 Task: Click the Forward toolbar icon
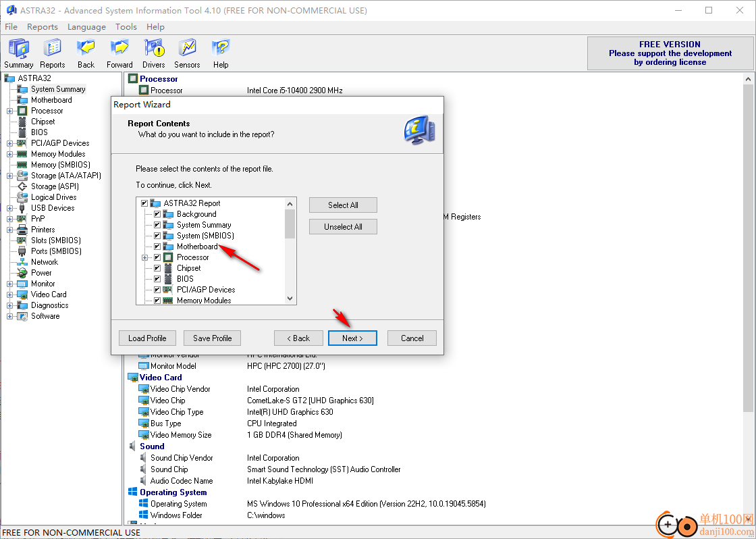119,53
